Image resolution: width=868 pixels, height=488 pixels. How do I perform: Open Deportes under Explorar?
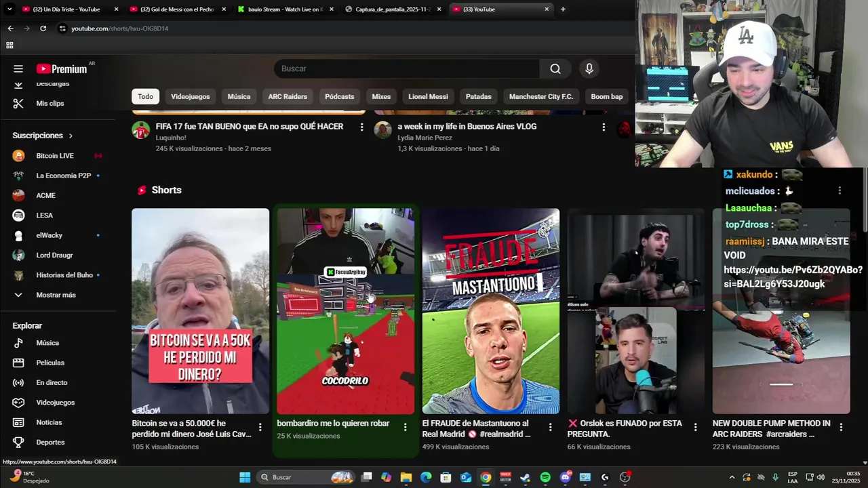point(50,442)
